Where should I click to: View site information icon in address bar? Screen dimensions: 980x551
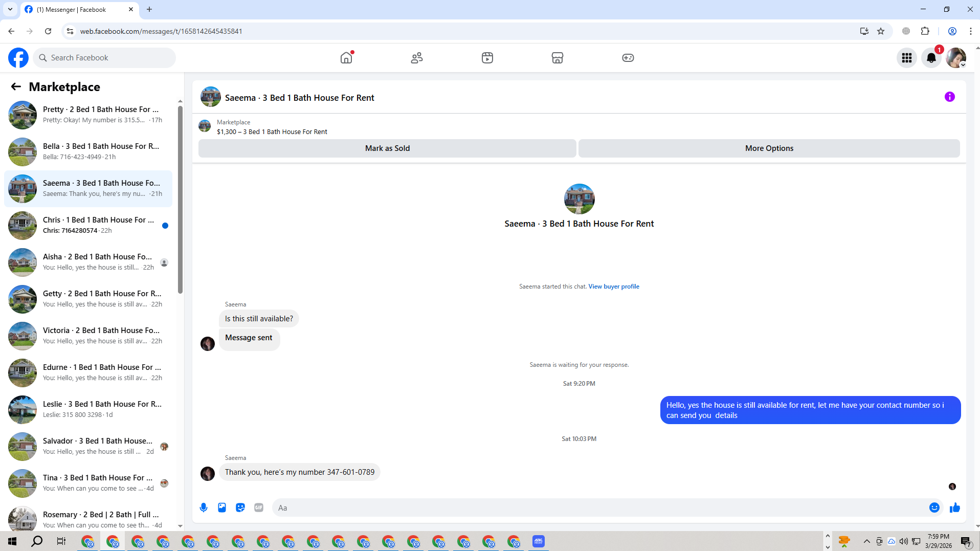(x=70, y=31)
